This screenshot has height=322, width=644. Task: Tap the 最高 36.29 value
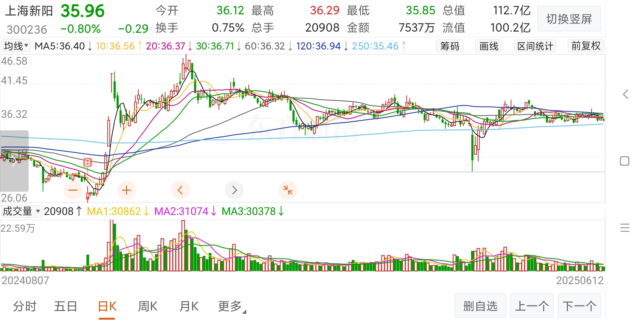[325, 10]
